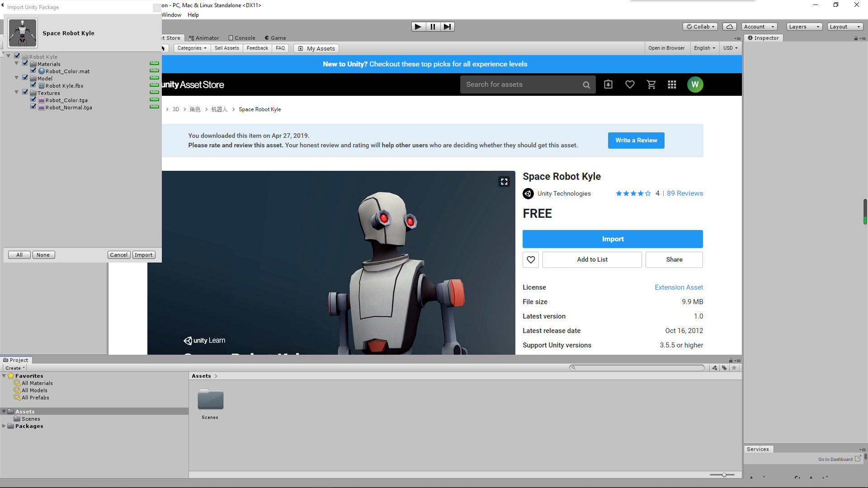Switch to the Animator tab
The height and width of the screenshot is (488, 868).
[204, 38]
